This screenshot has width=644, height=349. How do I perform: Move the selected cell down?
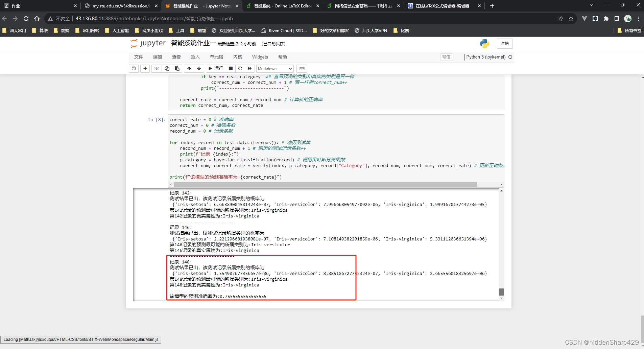click(199, 69)
